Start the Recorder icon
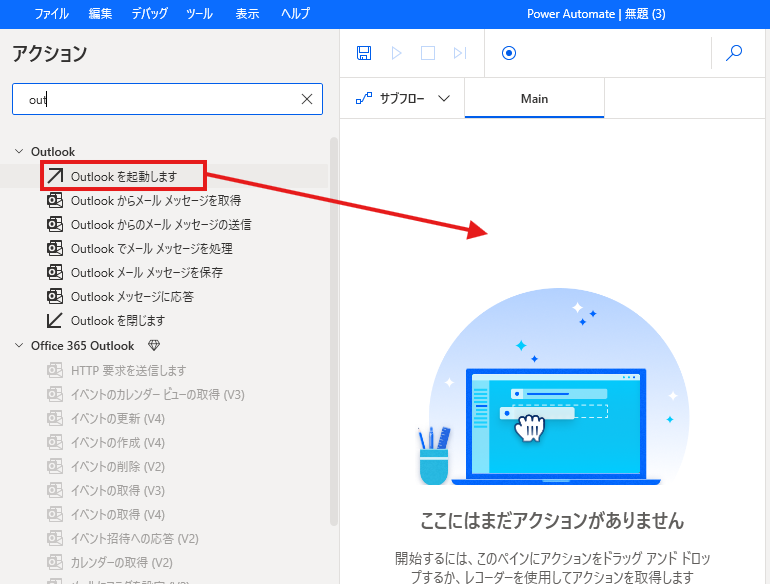The image size is (770, 584). coord(509,53)
